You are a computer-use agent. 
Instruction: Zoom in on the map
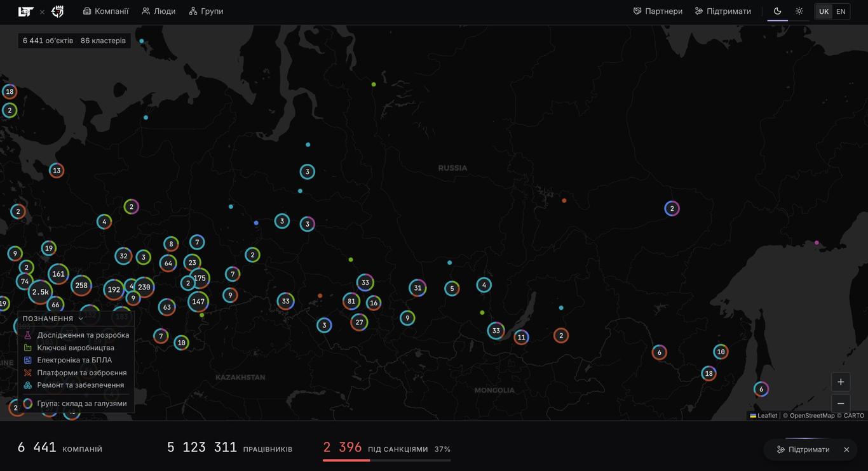(841, 381)
